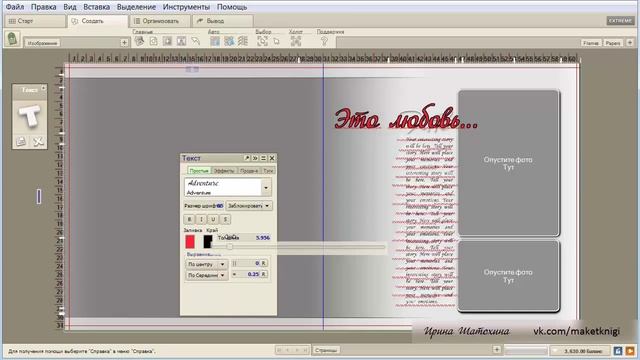Click the double-arrow icon in Текст dialog title
The image size is (640, 360).
255,158
